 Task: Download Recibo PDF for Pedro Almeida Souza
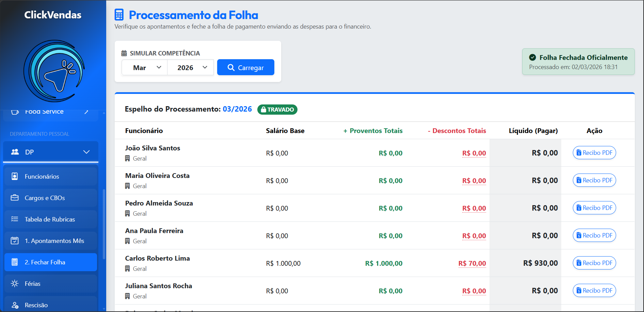click(594, 208)
